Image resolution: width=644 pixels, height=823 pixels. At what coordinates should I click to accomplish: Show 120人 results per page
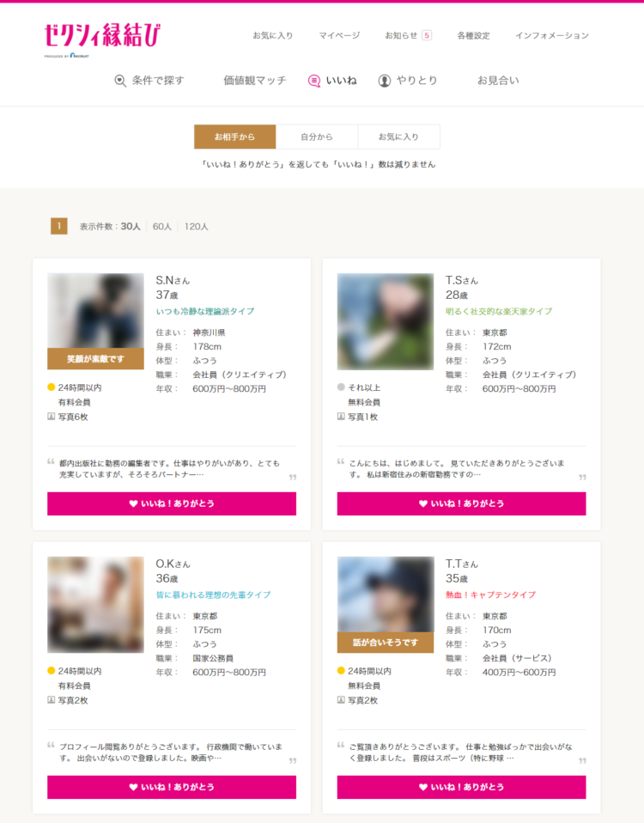196,227
